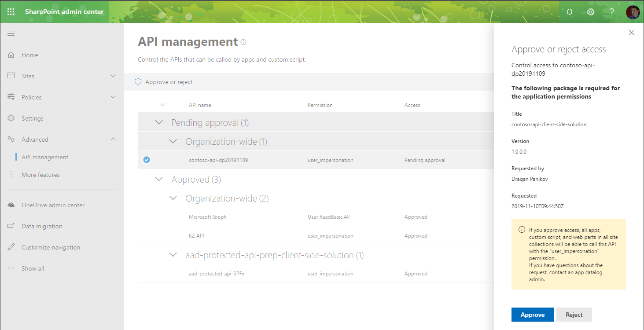Open the notifications bell icon
The image size is (644, 330).
569,11
